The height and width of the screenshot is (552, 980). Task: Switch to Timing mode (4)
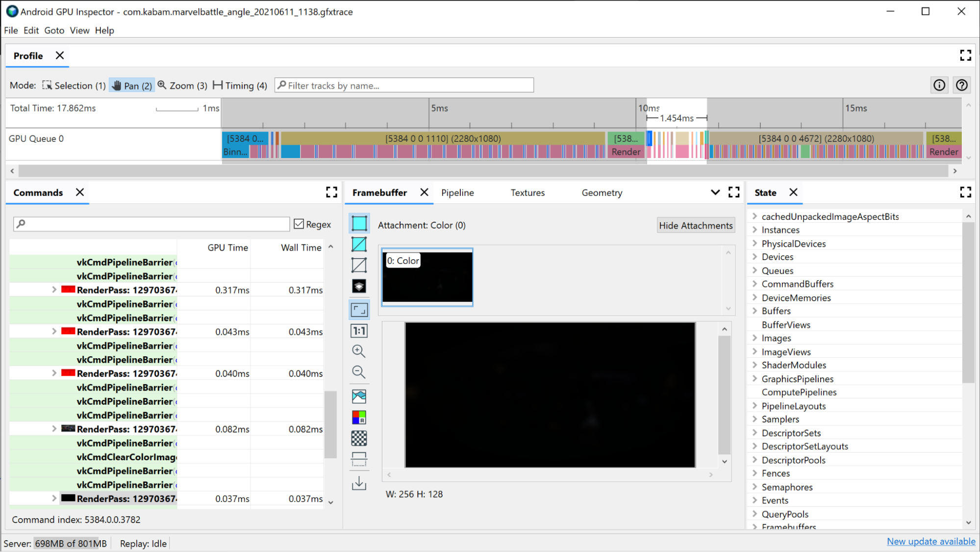click(x=240, y=85)
